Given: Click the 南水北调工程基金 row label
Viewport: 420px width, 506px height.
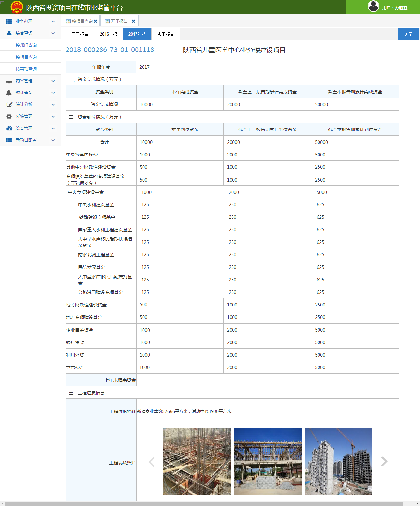Looking at the screenshot, I should click(96, 255).
